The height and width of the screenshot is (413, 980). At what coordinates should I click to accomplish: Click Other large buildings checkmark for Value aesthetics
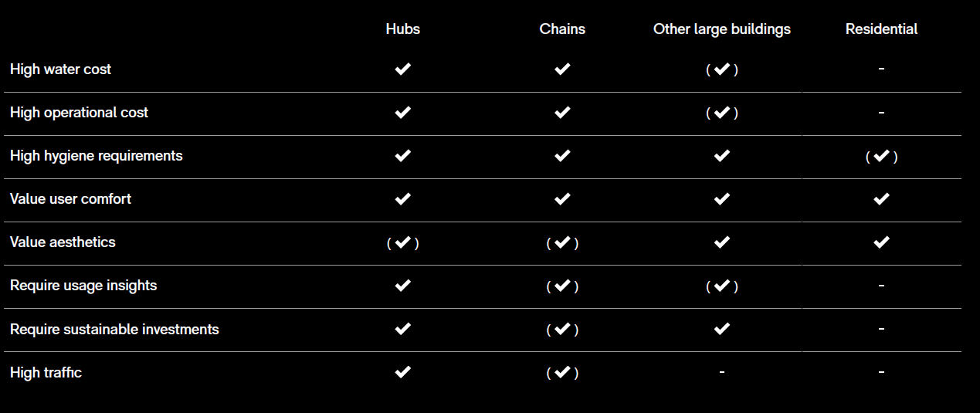coord(722,242)
